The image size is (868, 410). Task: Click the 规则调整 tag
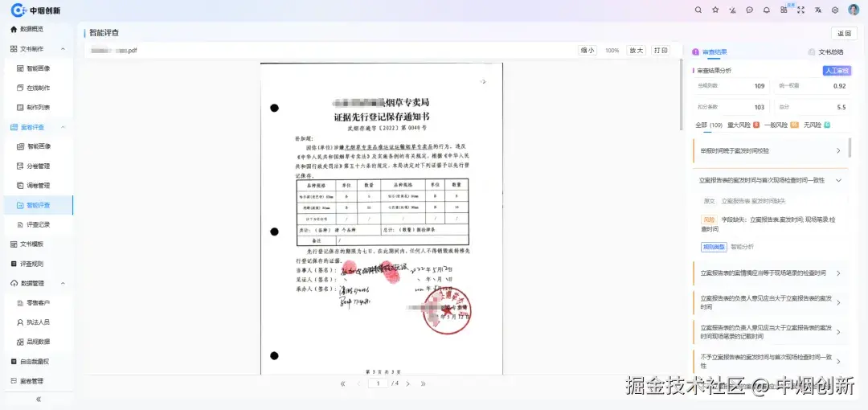(x=714, y=247)
